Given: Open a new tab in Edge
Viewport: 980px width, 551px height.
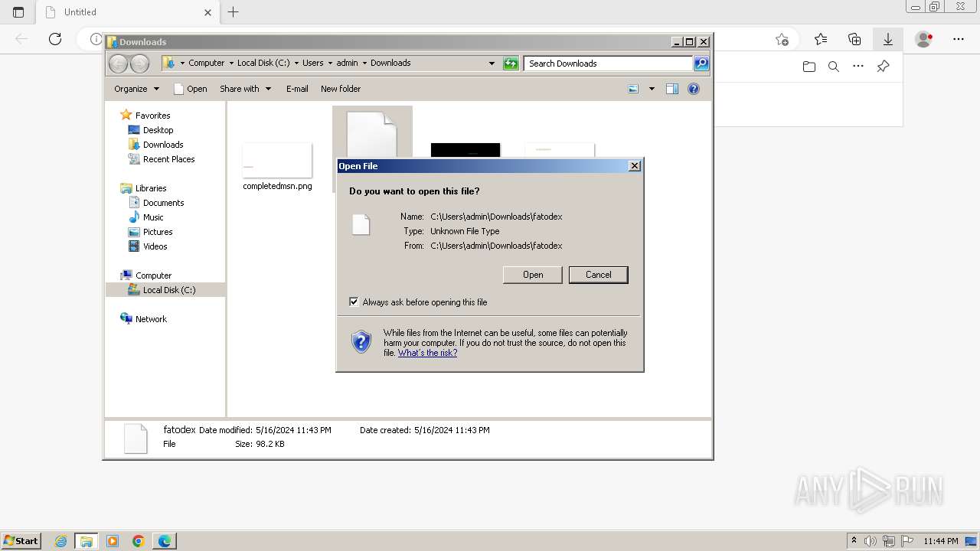Looking at the screenshot, I should pos(234,11).
